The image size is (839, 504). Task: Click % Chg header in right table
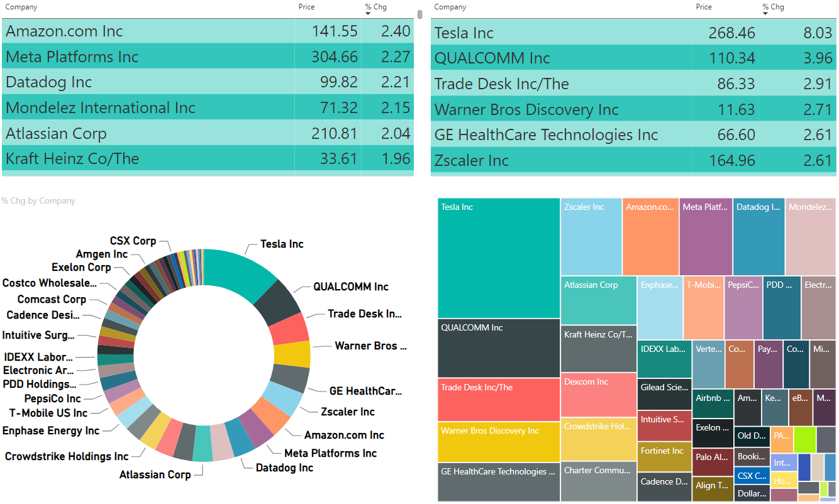773,7
